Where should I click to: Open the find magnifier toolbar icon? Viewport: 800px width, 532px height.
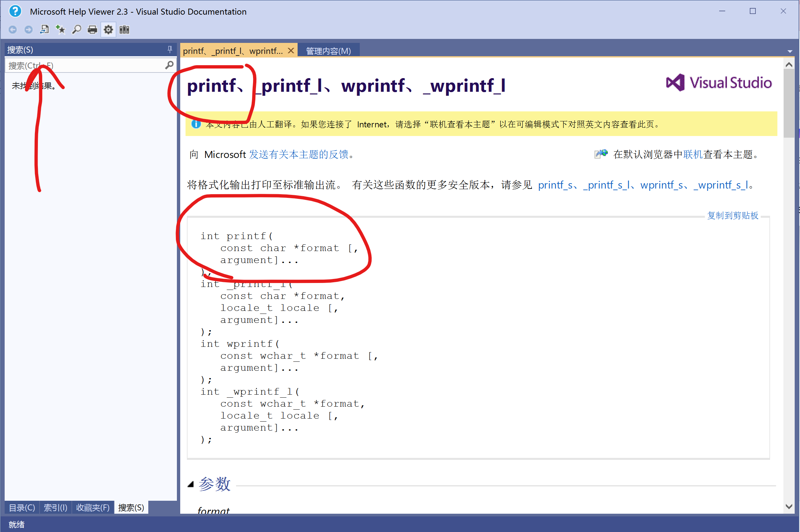(76, 30)
